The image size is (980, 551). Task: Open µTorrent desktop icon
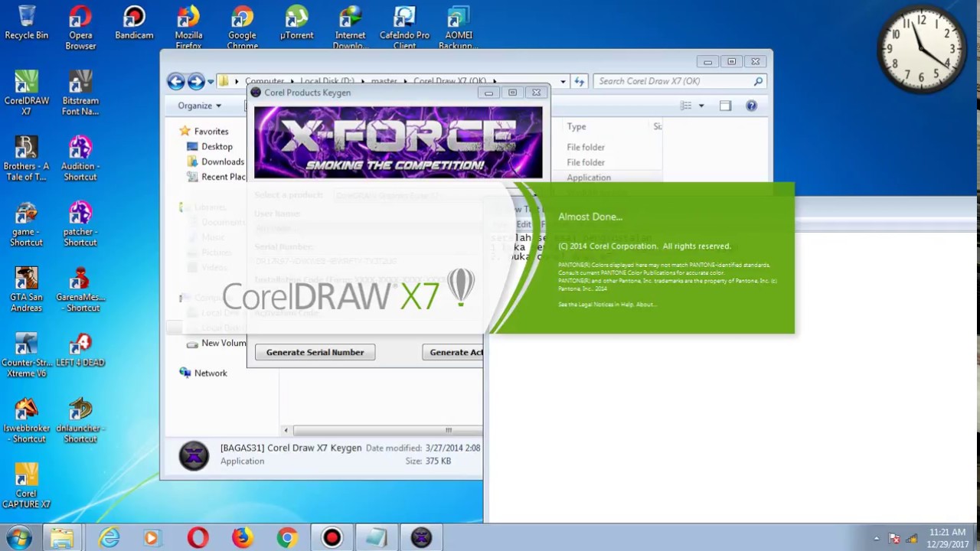click(296, 23)
